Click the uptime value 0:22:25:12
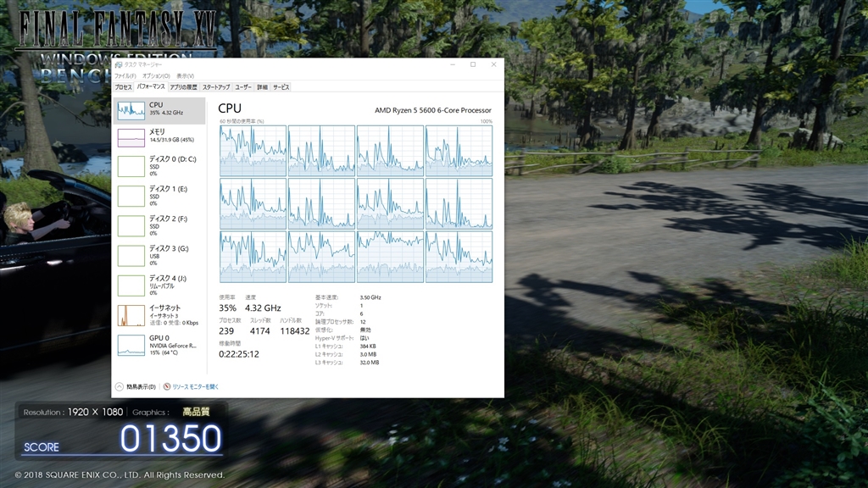Viewport: 868px width, 488px height. (x=238, y=354)
